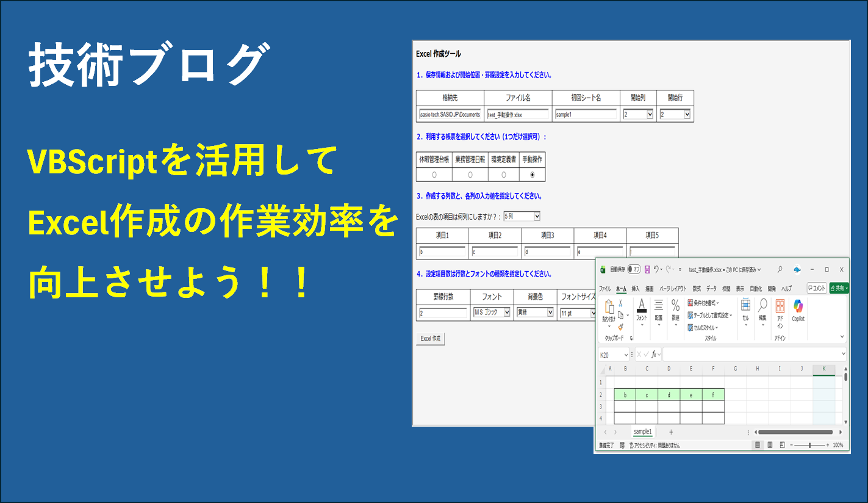
Task: Click the Excel 作成 button
Action: (430, 339)
